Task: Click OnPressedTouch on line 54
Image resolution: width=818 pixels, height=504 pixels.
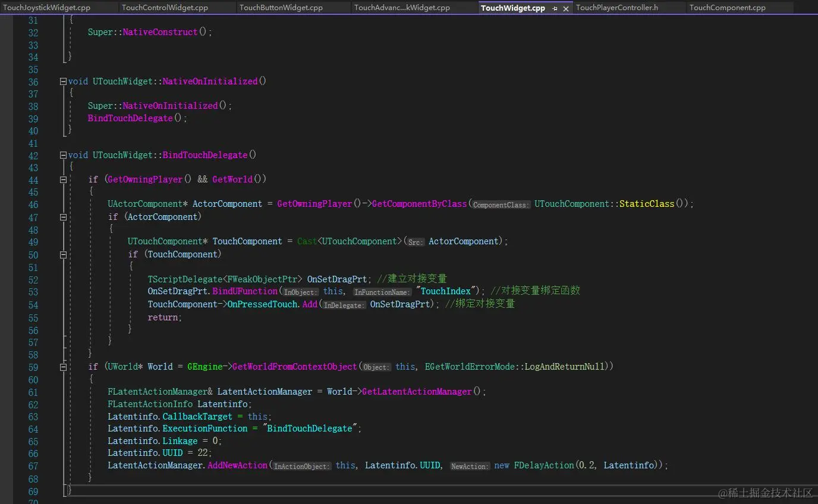Action: tap(262, 304)
